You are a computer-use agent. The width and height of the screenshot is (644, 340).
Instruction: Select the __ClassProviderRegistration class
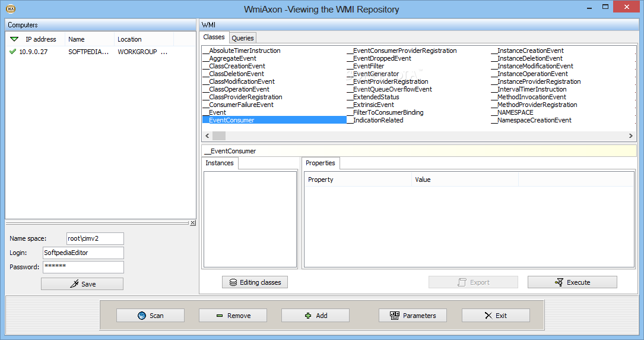[x=243, y=97]
